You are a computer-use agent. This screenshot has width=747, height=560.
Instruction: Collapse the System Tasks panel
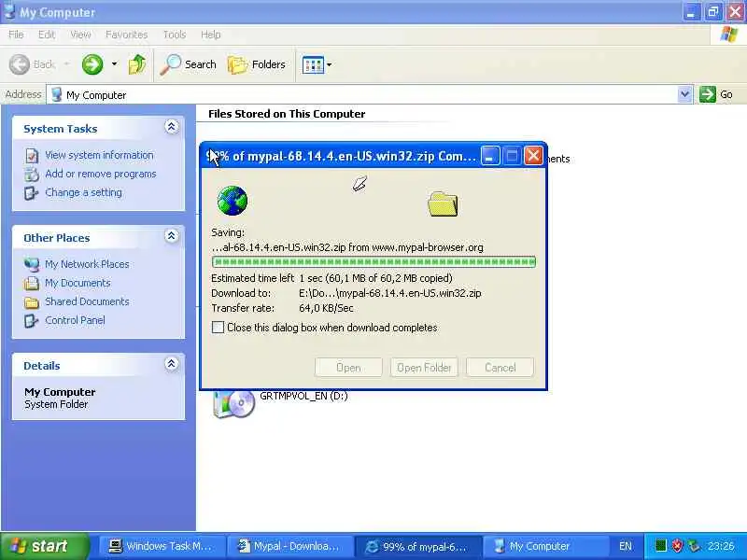click(172, 127)
